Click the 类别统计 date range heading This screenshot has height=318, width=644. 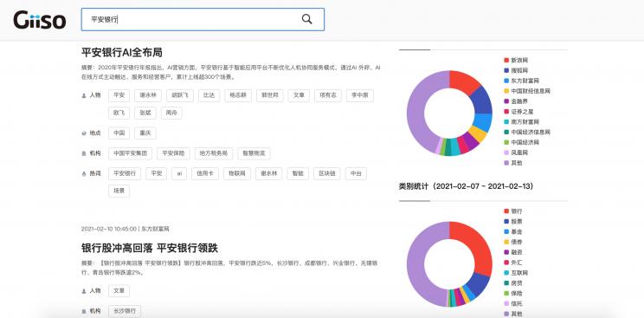(467, 186)
